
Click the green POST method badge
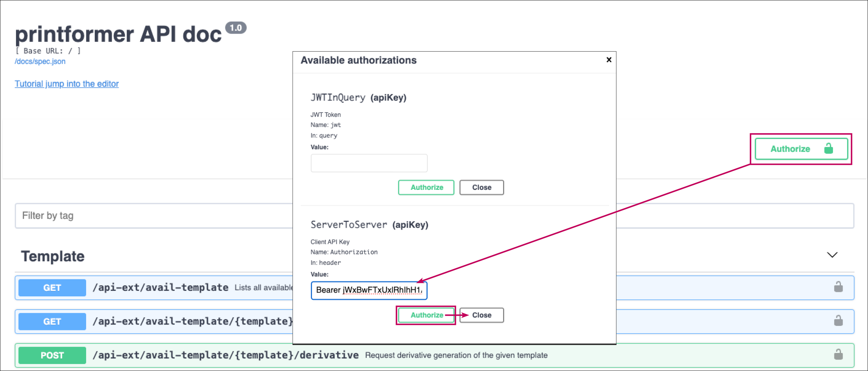pos(52,355)
